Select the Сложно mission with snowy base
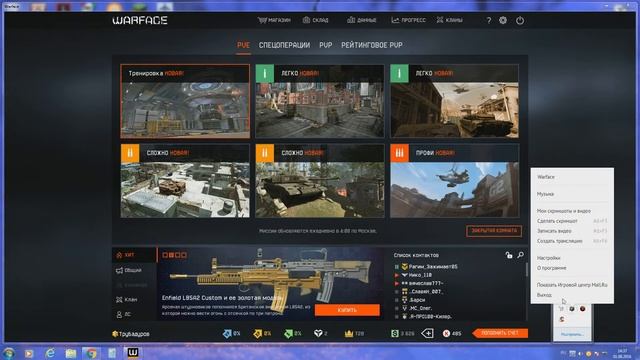Image resolution: width=640 pixels, height=360 pixels. click(x=185, y=181)
